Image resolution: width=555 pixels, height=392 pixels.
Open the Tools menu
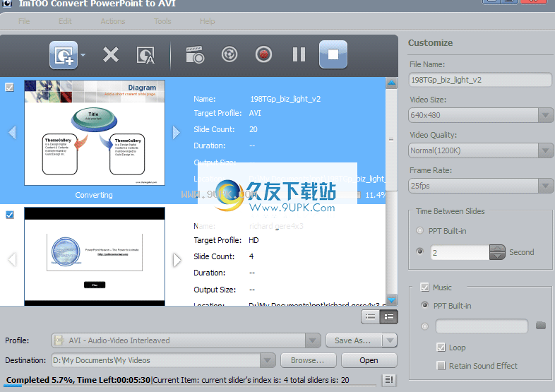click(162, 21)
